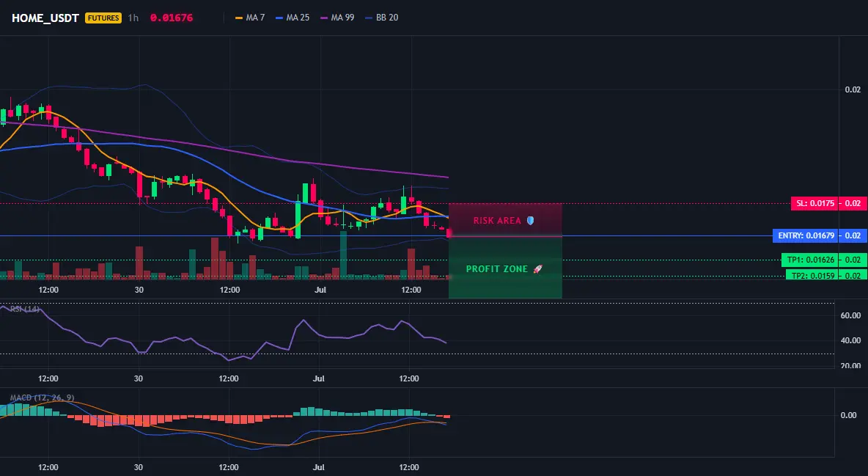Viewport: 868px width, 476px height.
Task: Click the current price 0.01676
Action: (x=172, y=18)
